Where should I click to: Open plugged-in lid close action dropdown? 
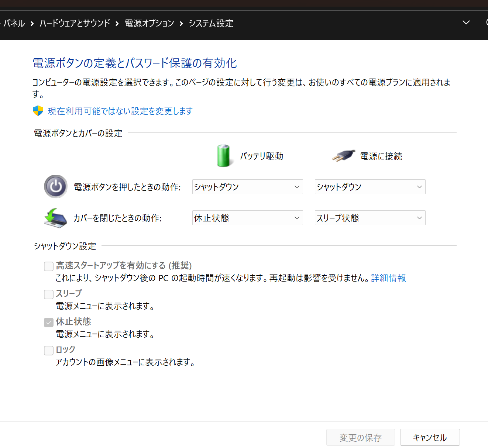[370, 218]
